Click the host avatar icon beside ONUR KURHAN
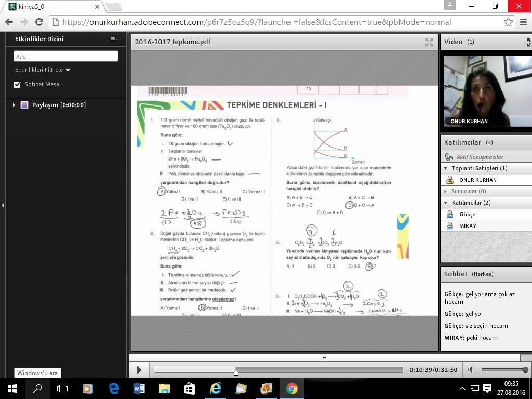This screenshot has height=399, width=532. point(450,180)
